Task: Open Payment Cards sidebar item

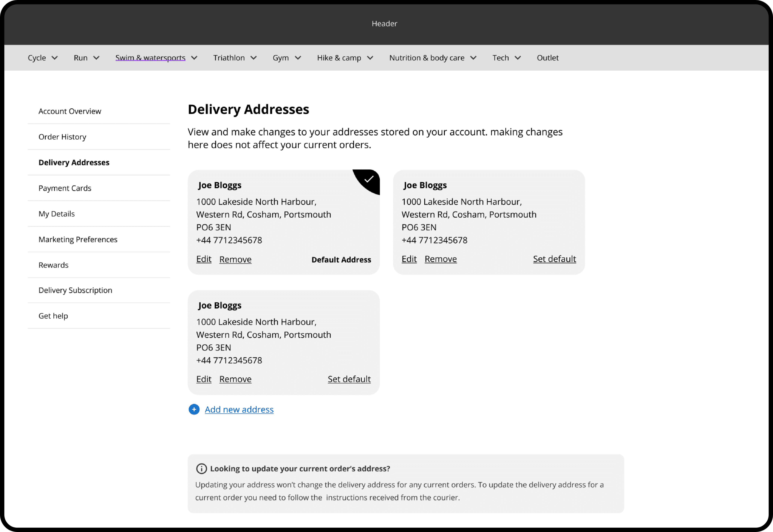Action: coord(65,188)
